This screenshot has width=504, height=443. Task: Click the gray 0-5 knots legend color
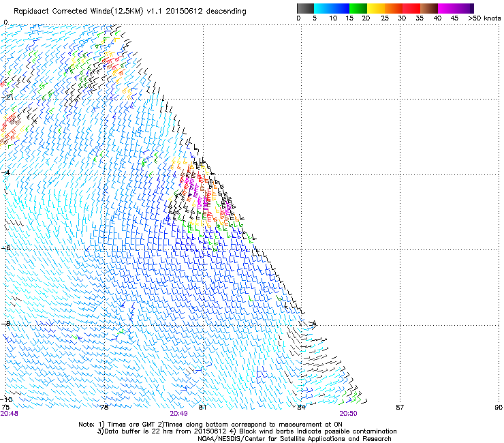[305, 8]
